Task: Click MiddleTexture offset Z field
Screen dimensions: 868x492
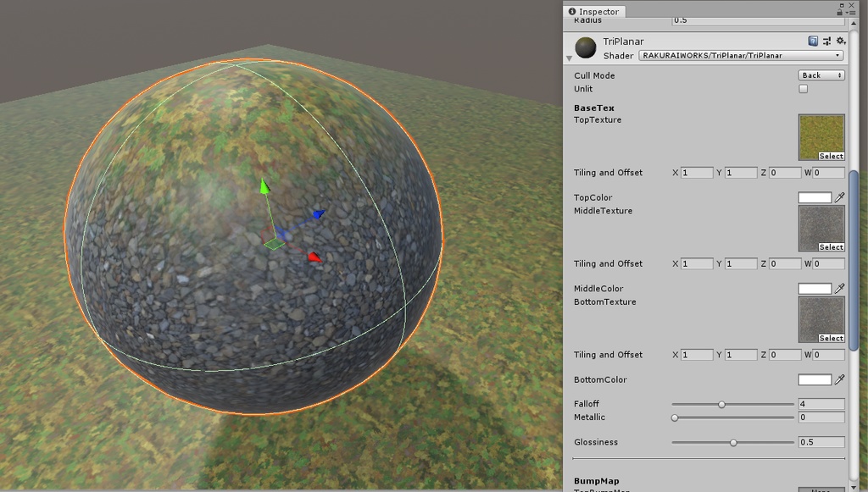Action: 785,263
